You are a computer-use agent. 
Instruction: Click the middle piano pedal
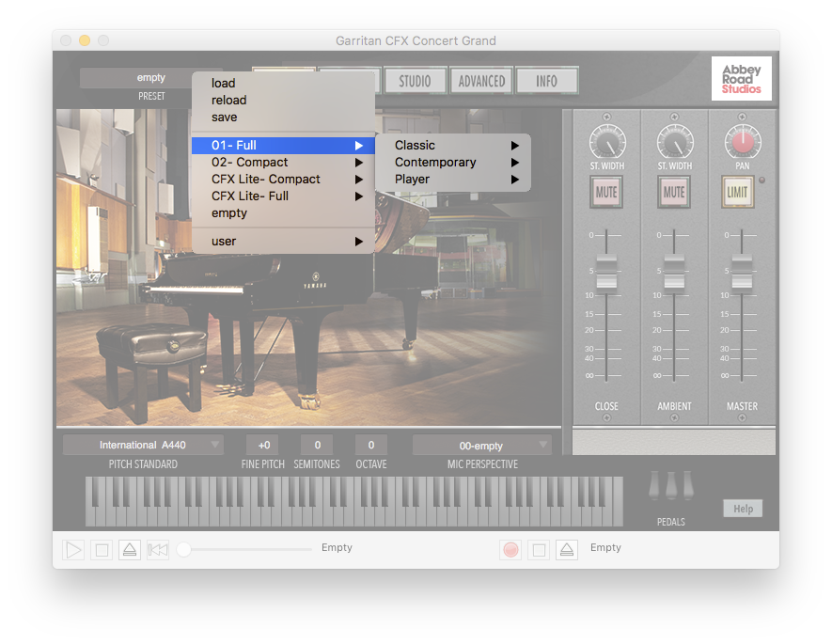point(671,485)
